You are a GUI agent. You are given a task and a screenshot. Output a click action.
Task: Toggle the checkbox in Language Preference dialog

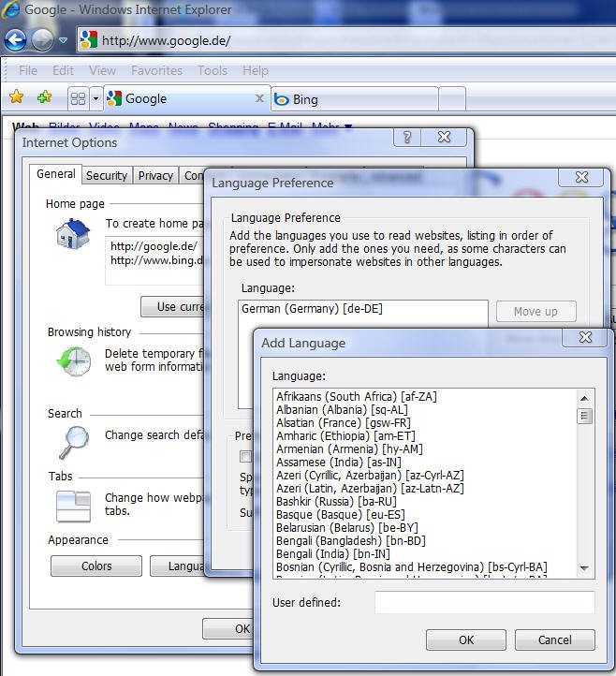tap(245, 457)
